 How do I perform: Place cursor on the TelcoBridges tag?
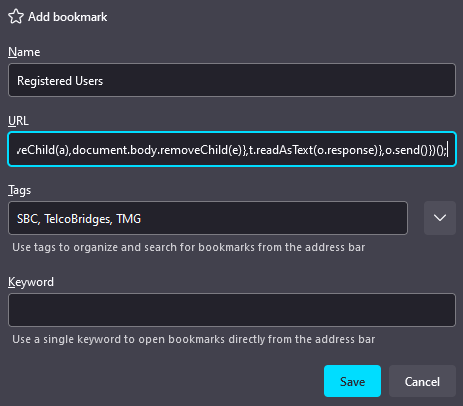pyautogui.click(x=78, y=219)
